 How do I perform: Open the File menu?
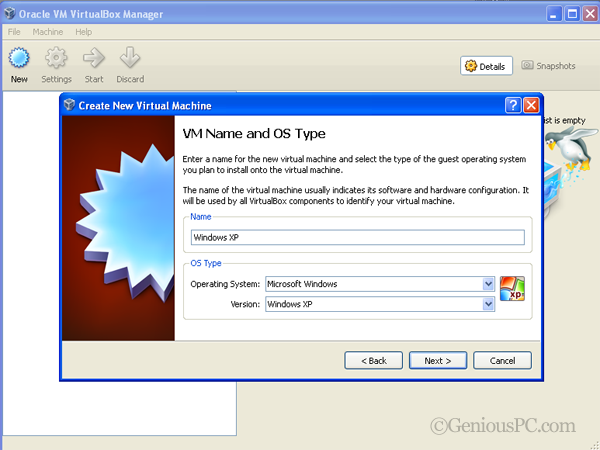click(14, 32)
